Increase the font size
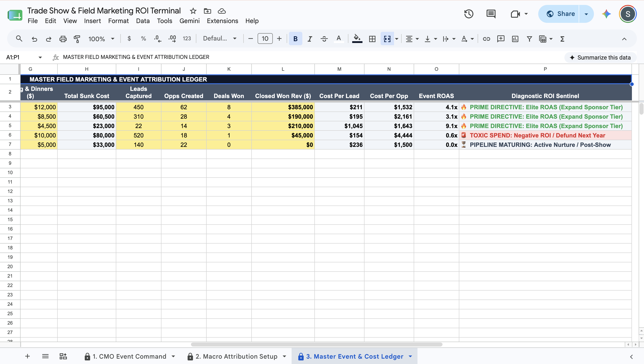Image resolution: width=644 pixels, height=364 pixels. [x=279, y=39]
